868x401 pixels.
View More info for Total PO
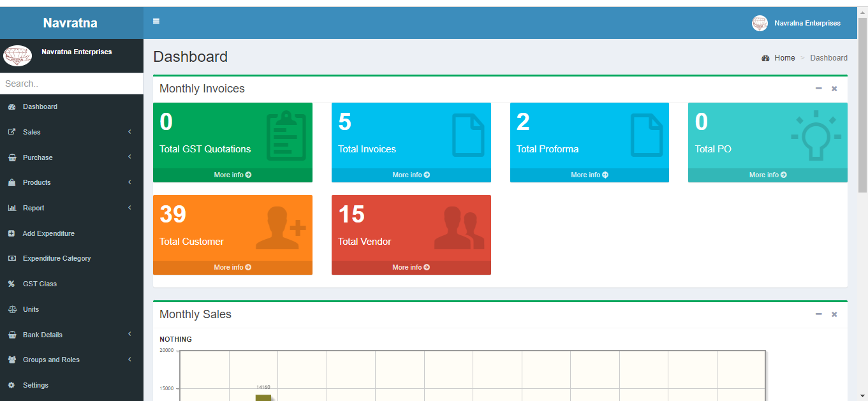click(x=768, y=175)
